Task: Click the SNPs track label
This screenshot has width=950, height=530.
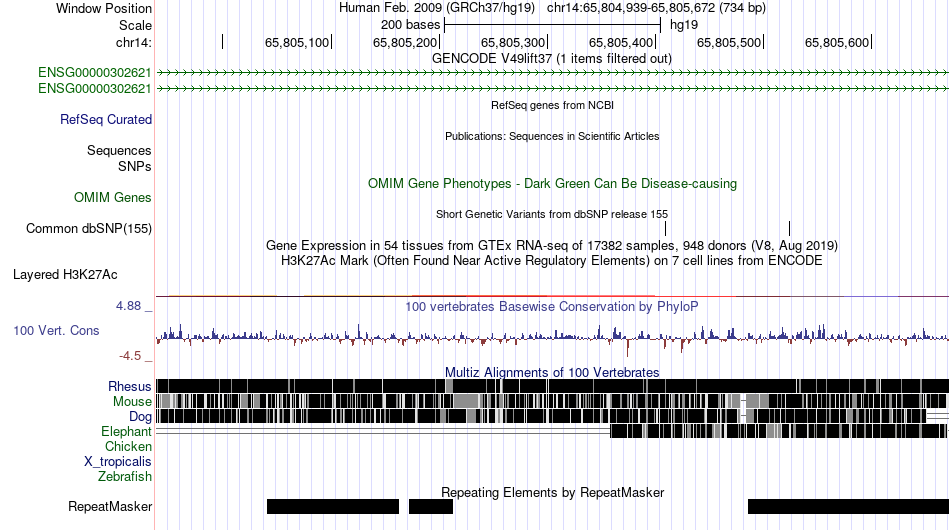Action: click(135, 166)
